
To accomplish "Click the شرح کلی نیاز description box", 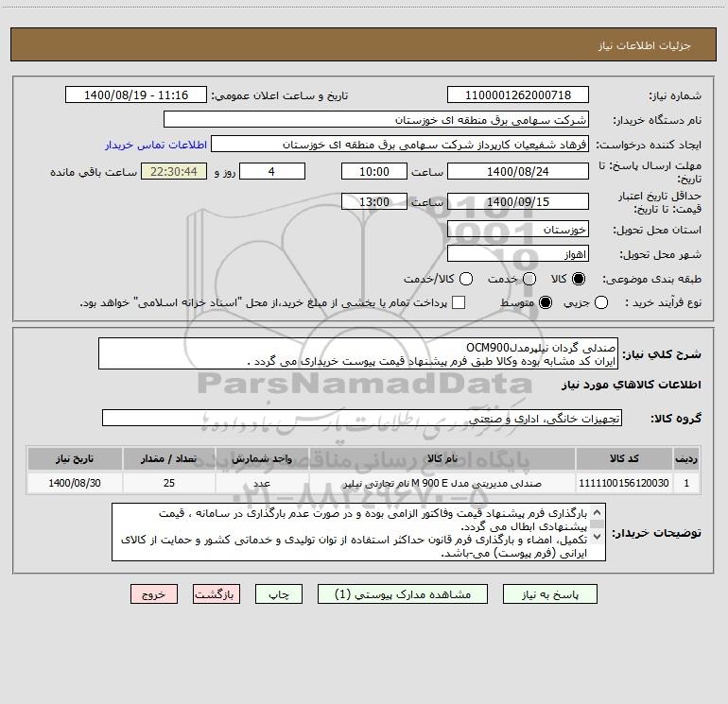I will pyautogui.click(x=358, y=353).
